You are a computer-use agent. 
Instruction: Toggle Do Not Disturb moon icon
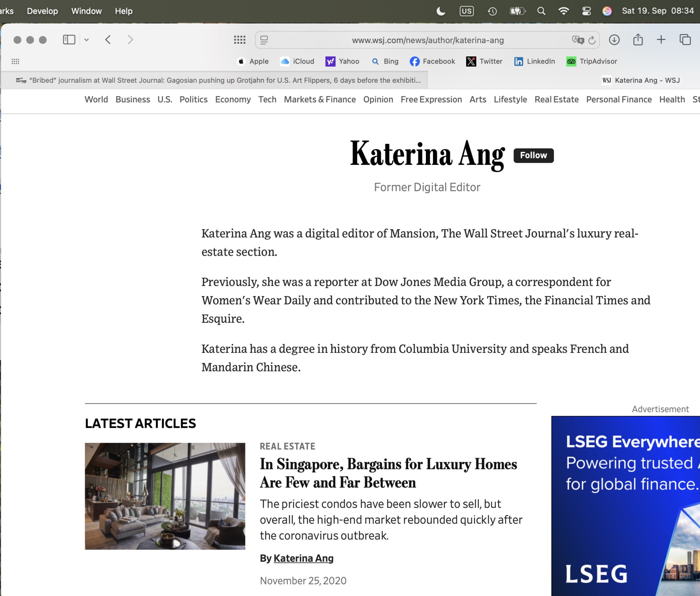point(441,11)
